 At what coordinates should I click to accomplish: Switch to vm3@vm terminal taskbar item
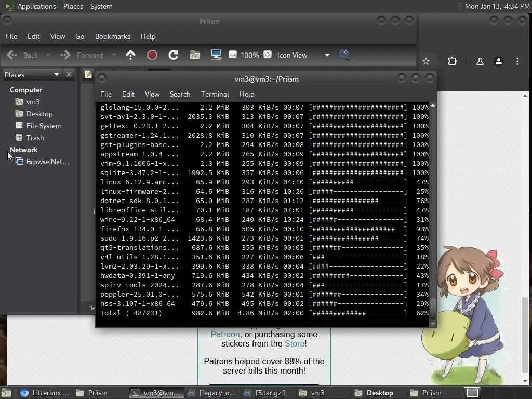coord(156,393)
